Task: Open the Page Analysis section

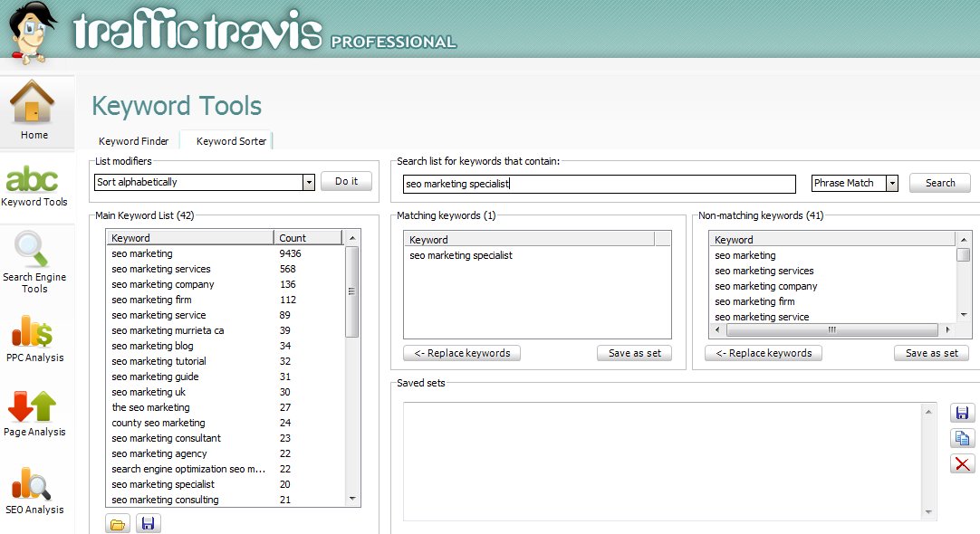Action: click(34, 414)
